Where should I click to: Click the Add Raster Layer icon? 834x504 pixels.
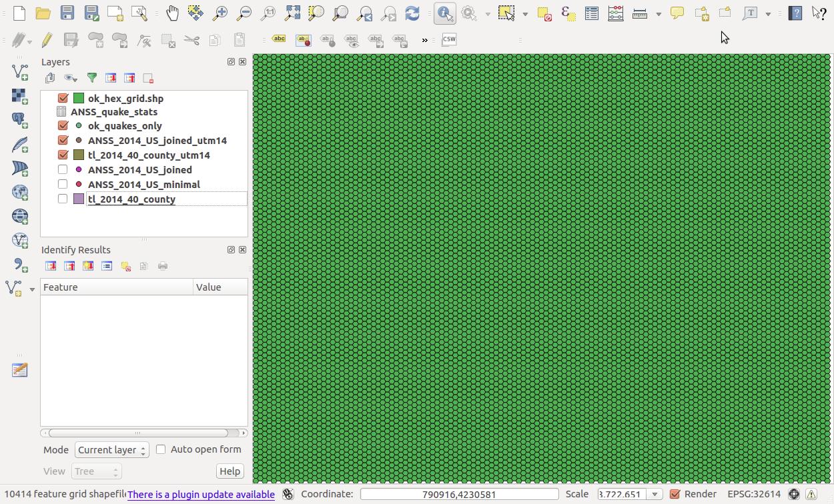pos(19,96)
